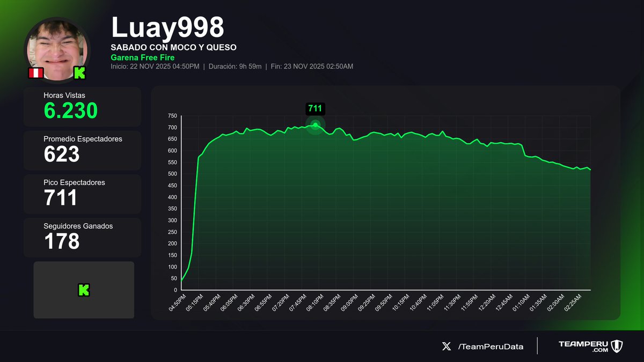Select the title SABADO CON MOCO Y QUESO
644x362 pixels.
173,47
